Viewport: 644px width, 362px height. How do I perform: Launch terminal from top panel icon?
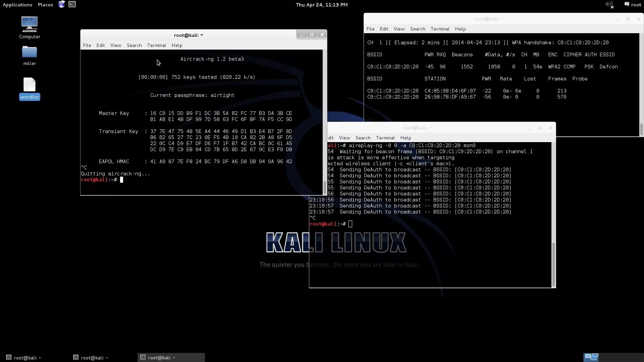point(72,4)
